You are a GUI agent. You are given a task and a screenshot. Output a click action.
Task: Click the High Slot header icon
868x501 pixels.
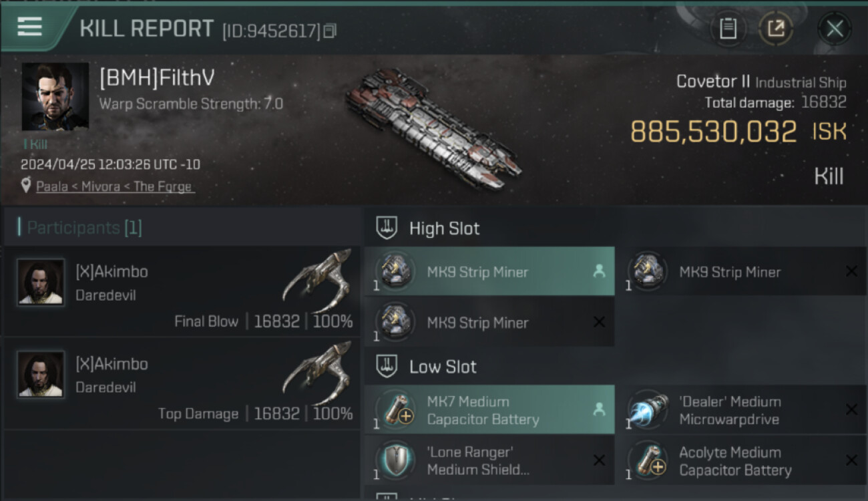(387, 228)
